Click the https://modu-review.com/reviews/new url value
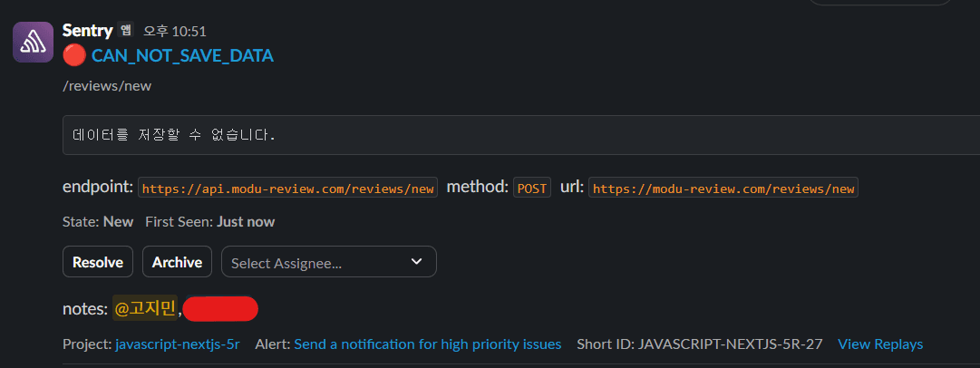980x368 pixels. (x=723, y=189)
